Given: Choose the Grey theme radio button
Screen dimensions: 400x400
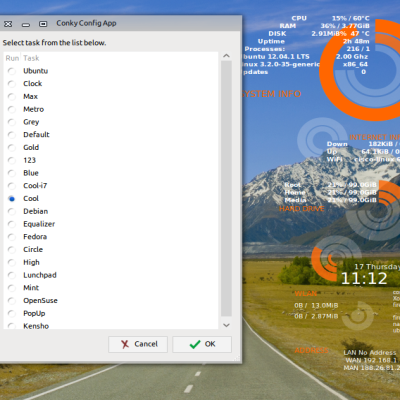Looking at the screenshot, I should [x=12, y=122].
